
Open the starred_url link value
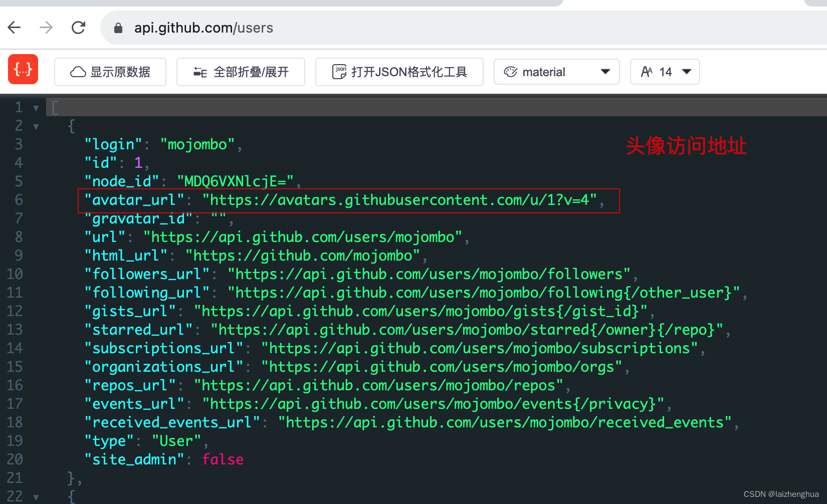point(467,330)
